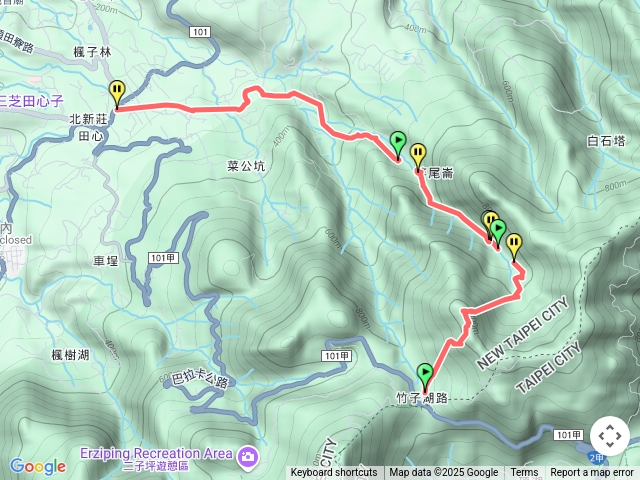Click the 白石塔 place label
Viewport: 640px width, 480px height.
606,141
